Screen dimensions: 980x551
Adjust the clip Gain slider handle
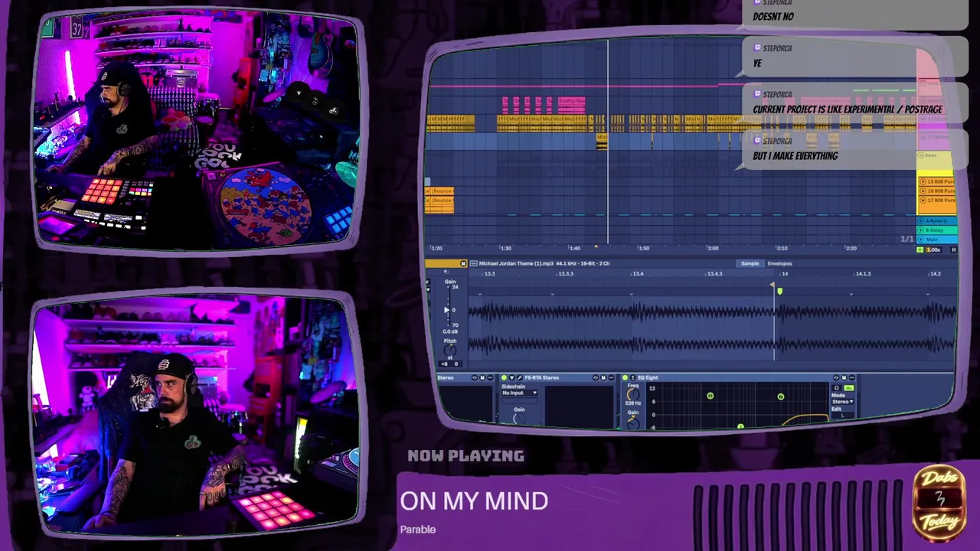(447, 310)
